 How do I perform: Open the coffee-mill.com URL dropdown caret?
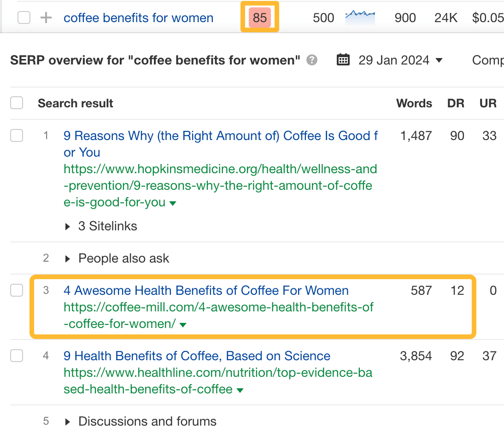click(183, 324)
